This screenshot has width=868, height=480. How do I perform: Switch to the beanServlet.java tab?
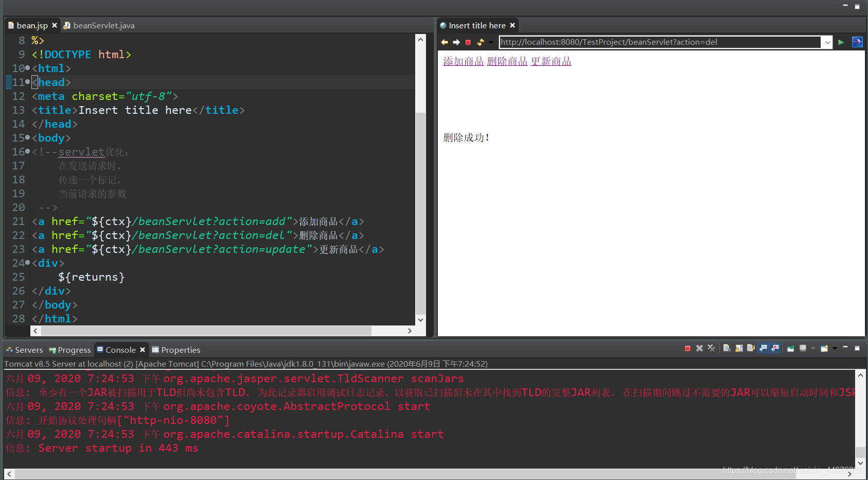point(99,25)
